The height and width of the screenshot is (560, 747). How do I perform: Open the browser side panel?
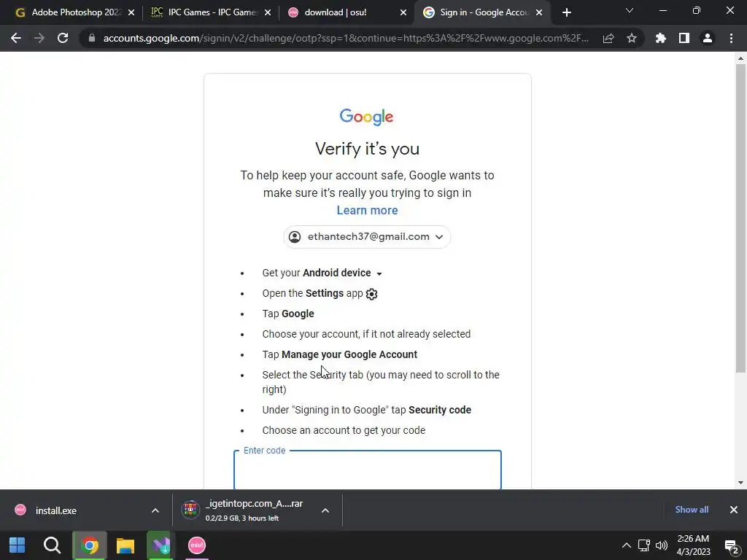[x=684, y=38]
